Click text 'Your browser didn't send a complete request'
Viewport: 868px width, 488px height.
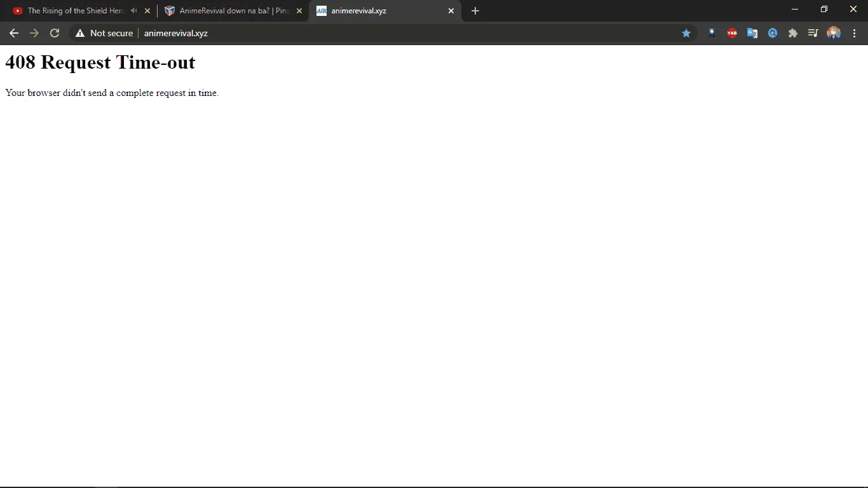click(95, 93)
